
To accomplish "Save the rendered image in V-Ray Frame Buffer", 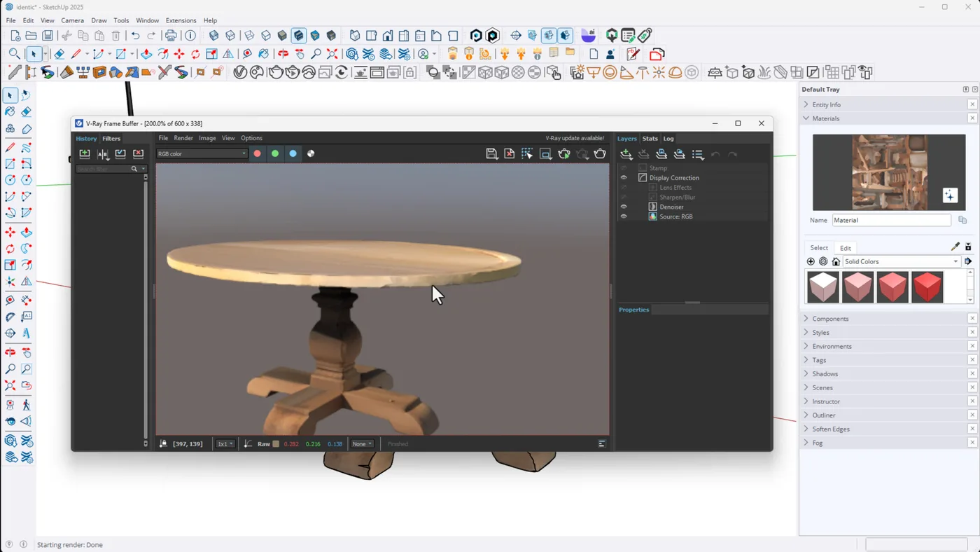I will point(491,154).
